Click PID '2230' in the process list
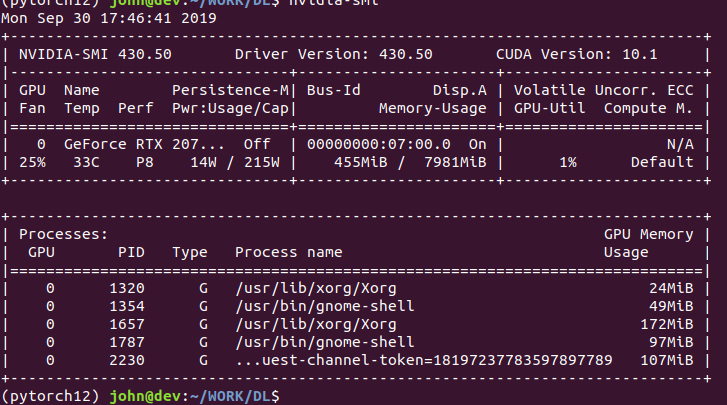 [x=127, y=361]
